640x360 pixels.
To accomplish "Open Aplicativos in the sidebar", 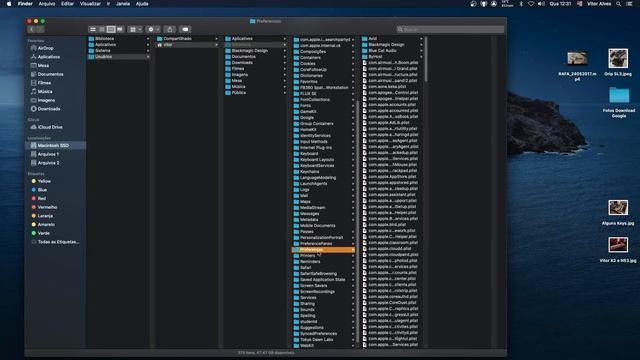I will [x=49, y=57].
